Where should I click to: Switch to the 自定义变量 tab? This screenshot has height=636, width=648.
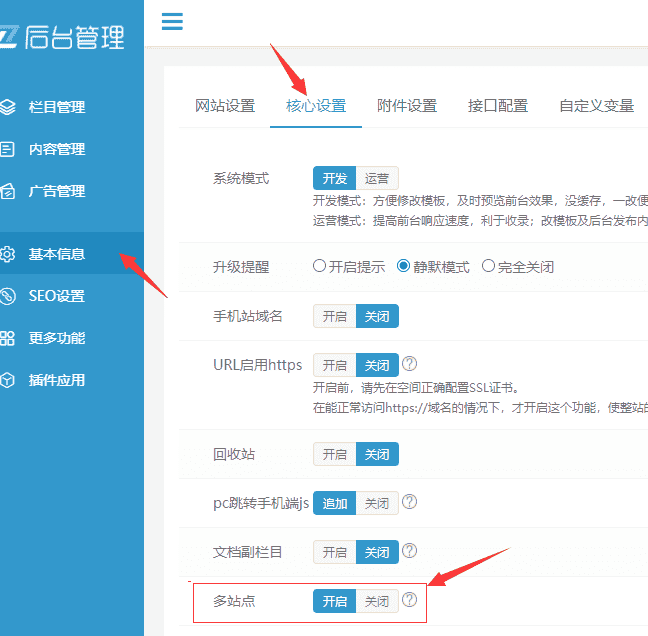coord(596,106)
